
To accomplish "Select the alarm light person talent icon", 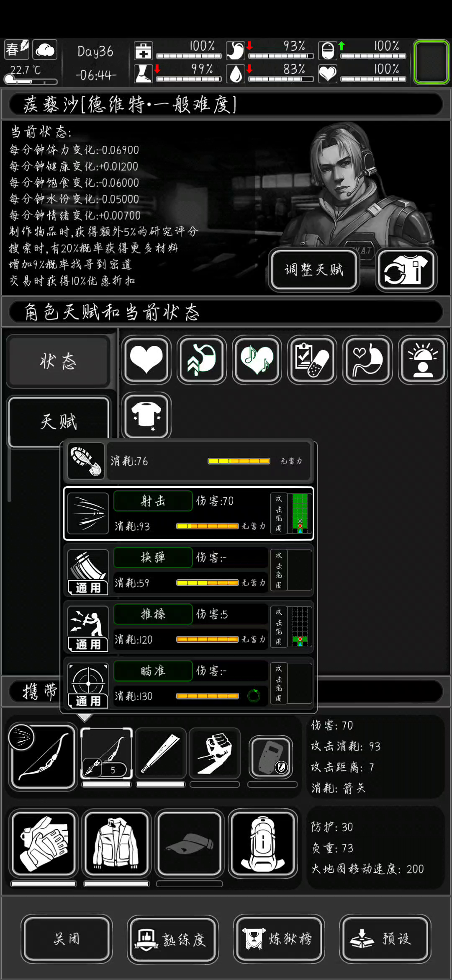I will point(423,360).
